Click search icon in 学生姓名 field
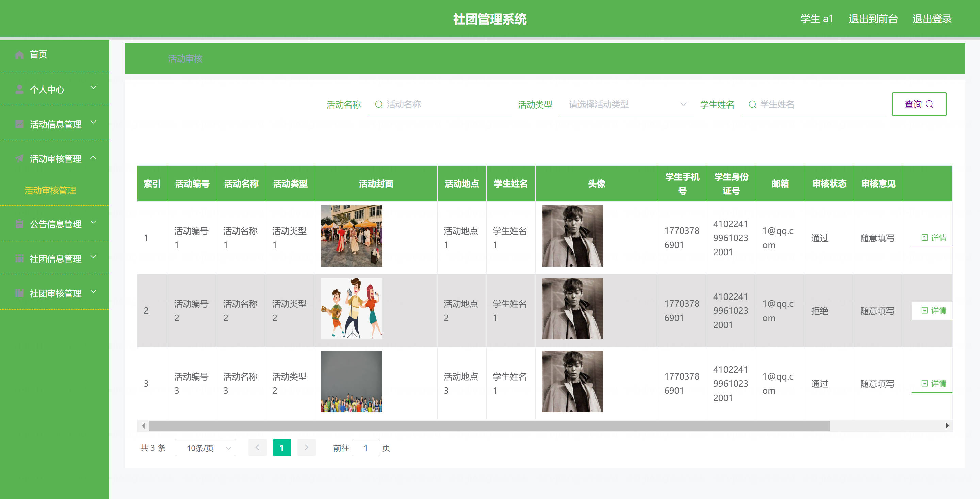This screenshot has width=980, height=499. pyautogui.click(x=752, y=104)
